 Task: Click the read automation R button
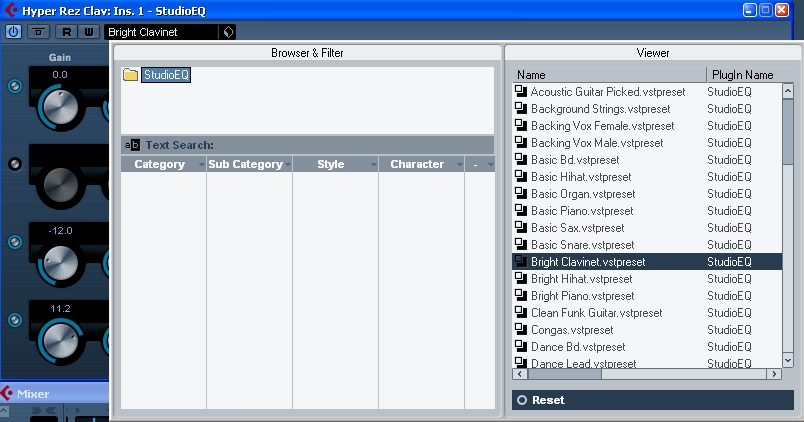[67, 32]
